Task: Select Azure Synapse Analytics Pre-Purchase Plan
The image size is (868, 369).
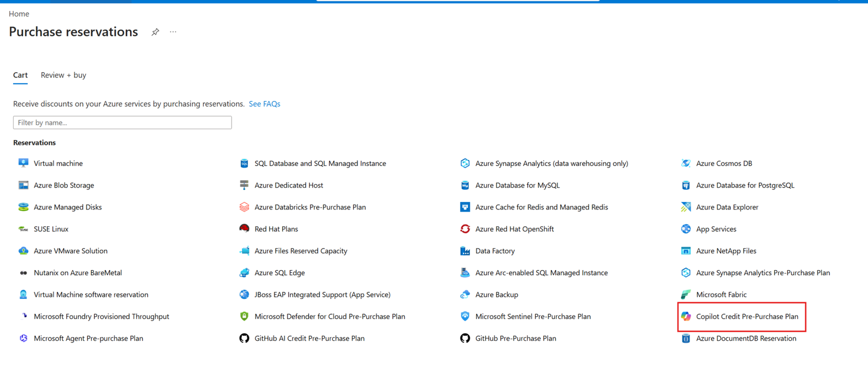Action: pyautogui.click(x=763, y=273)
